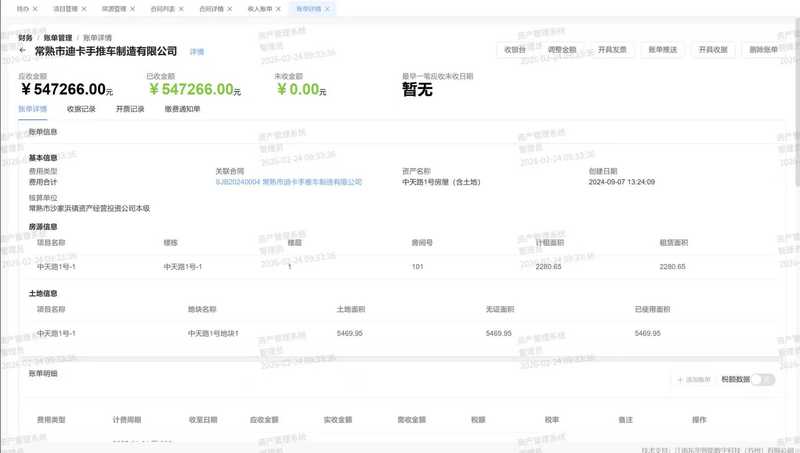Open the 开票记录 tab

130,109
